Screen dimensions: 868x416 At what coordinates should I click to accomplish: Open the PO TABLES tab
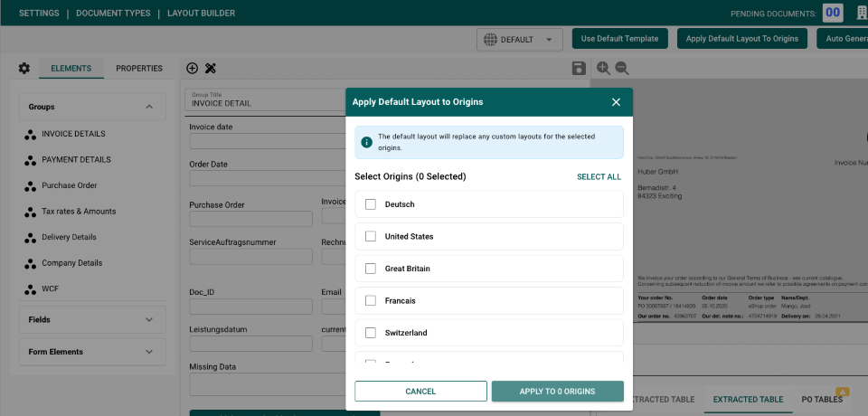[823, 399]
